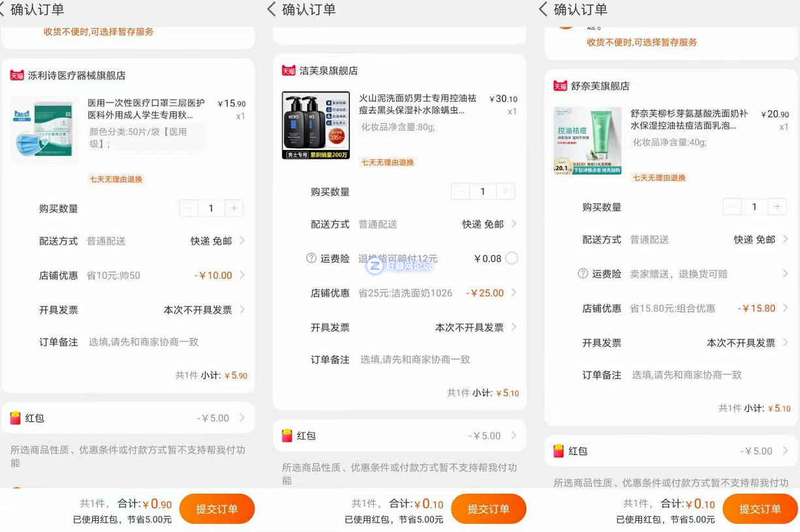Decrease quantity for the 舒奈芙柳杉芽 cleanser
The height and width of the screenshot is (532, 800).
pyautogui.click(x=731, y=207)
